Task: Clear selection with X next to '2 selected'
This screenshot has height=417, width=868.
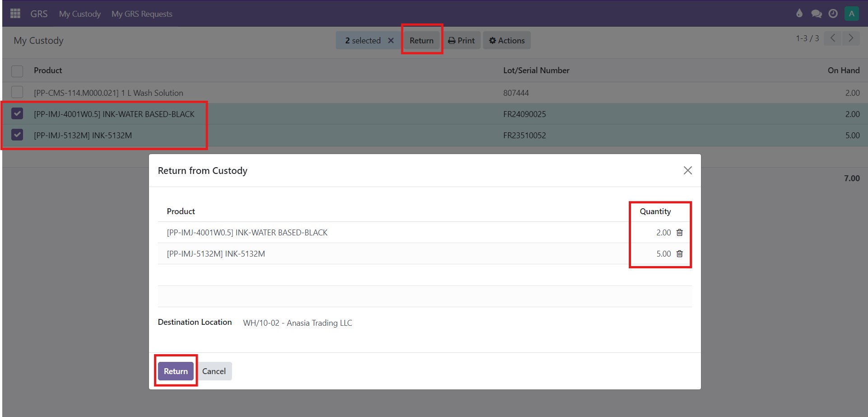Action: point(391,41)
